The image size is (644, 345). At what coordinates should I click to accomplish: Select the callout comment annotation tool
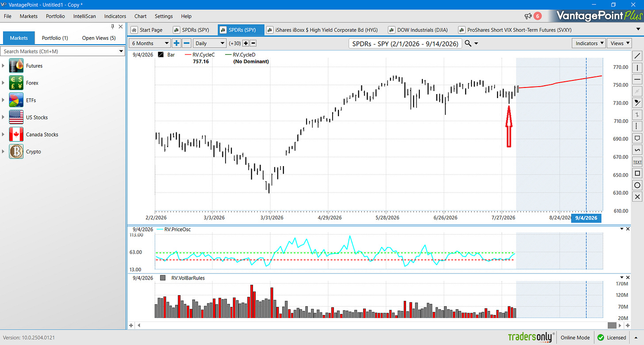click(637, 138)
